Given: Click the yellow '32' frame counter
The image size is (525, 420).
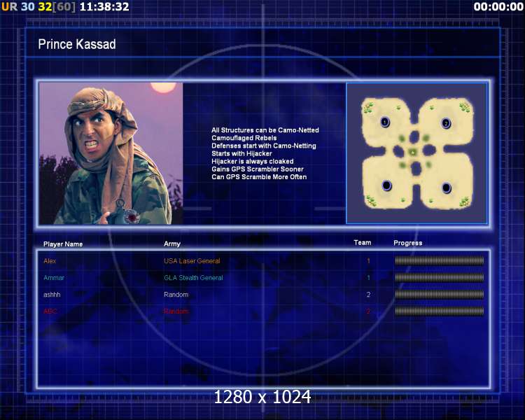Looking at the screenshot, I should [45, 7].
